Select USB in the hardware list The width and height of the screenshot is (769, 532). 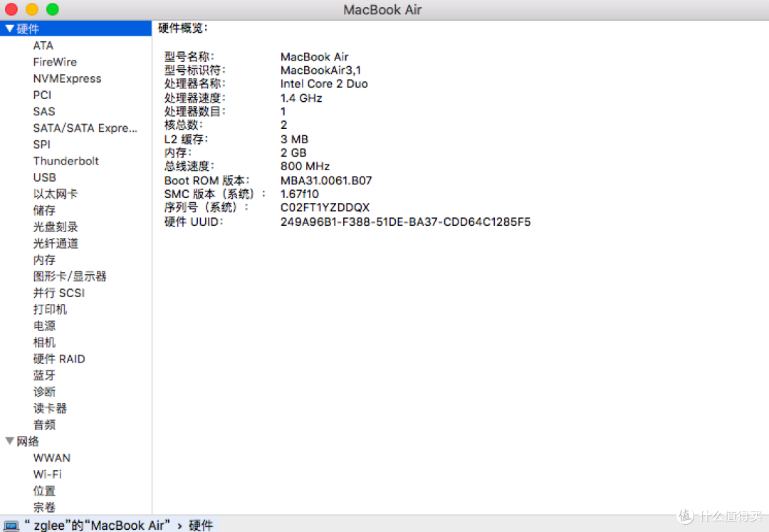tap(45, 177)
